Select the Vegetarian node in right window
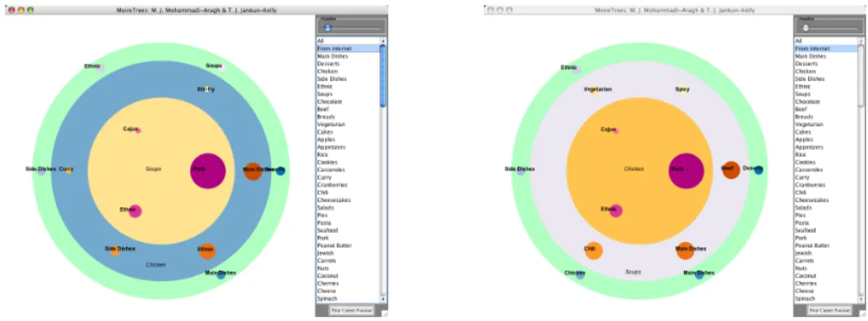 (593, 90)
